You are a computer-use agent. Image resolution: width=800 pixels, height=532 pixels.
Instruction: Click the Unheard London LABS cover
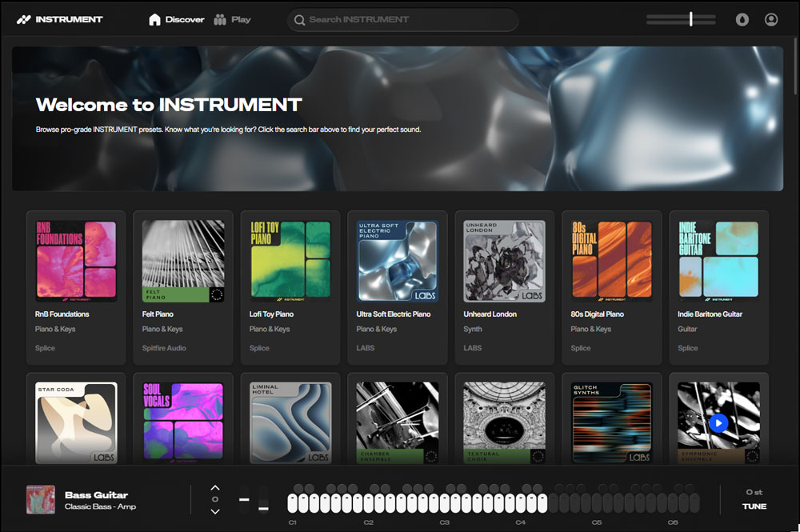click(x=504, y=261)
